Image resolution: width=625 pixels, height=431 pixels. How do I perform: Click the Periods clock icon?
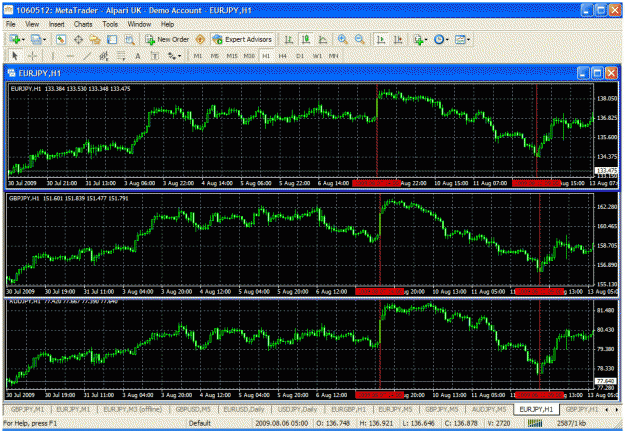439,39
